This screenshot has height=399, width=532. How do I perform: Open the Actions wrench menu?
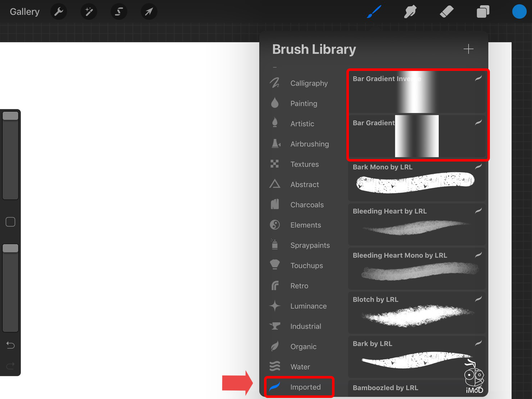click(59, 12)
